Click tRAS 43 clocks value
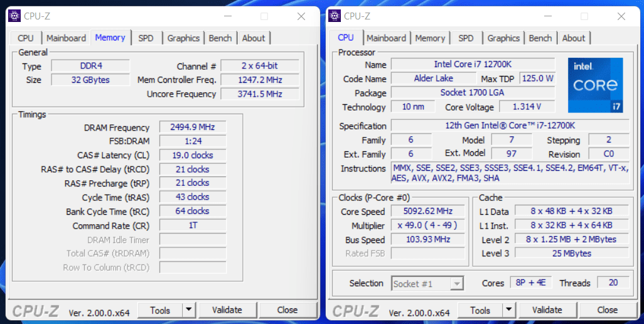 pos(193,197)
